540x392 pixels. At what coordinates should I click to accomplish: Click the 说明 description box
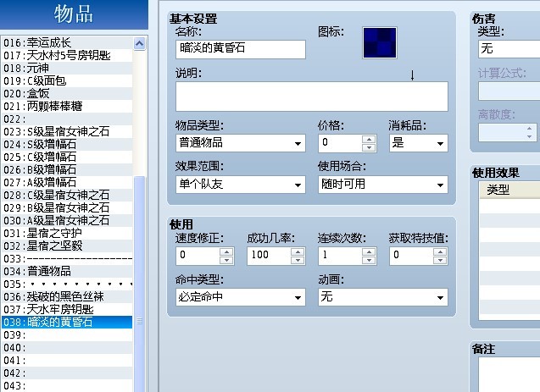(312, 97)
